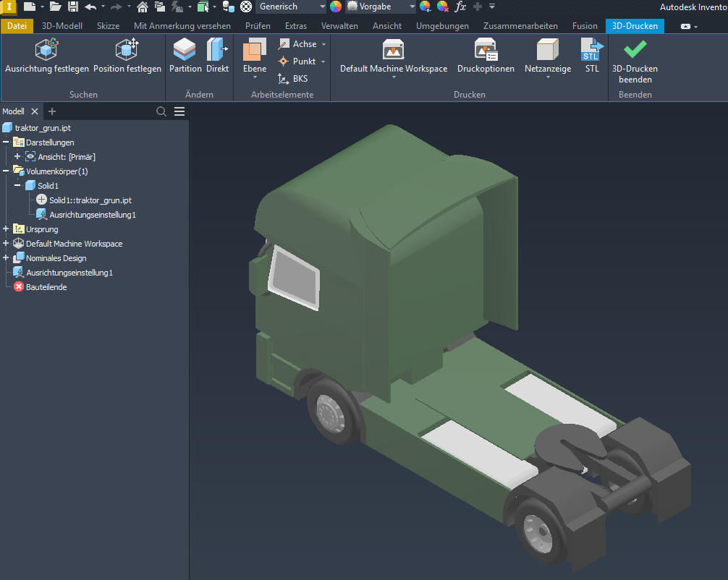
Task: Export model via STL icon
Action: [592, 57]
